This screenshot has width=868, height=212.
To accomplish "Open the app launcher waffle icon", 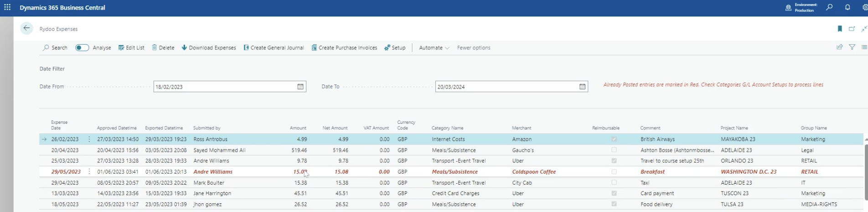I will [7, 7].
